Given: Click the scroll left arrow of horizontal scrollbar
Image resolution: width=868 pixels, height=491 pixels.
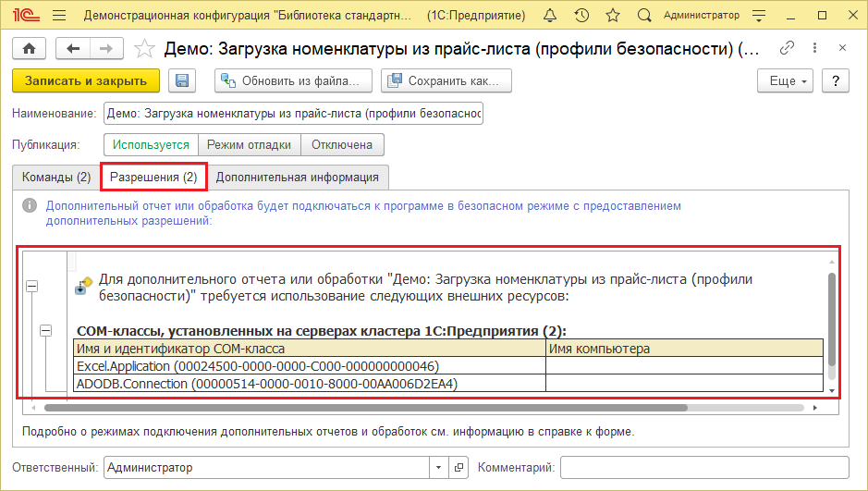Looking at the screenshot, I should pyautogui.click(x=34, y=408).
